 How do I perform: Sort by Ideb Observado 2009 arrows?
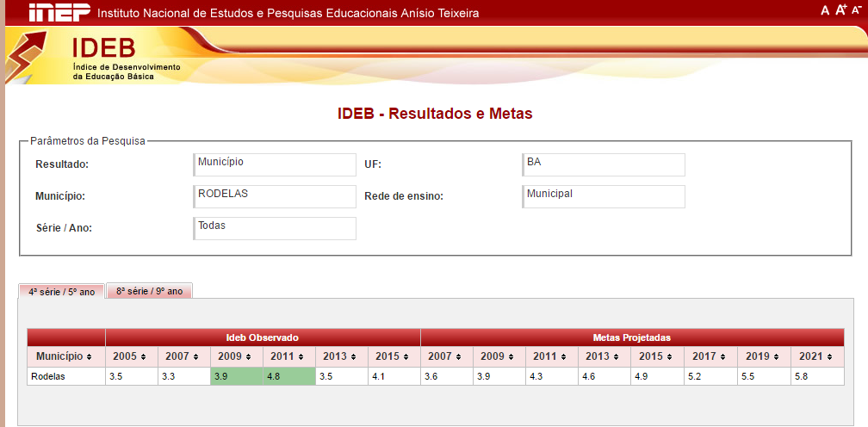tap(249, 356)
